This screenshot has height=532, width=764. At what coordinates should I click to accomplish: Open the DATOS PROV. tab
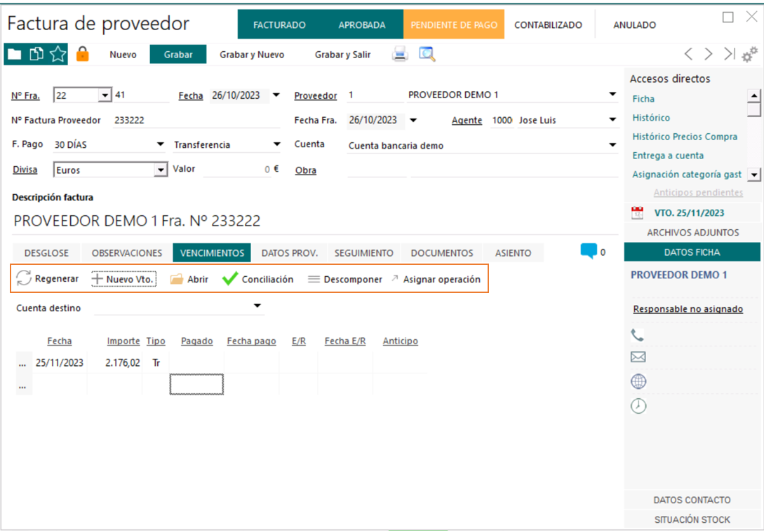290,252
